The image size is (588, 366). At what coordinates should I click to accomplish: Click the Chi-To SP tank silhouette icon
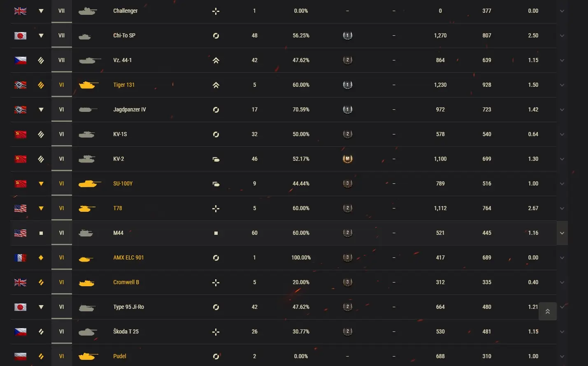point(85,37)
